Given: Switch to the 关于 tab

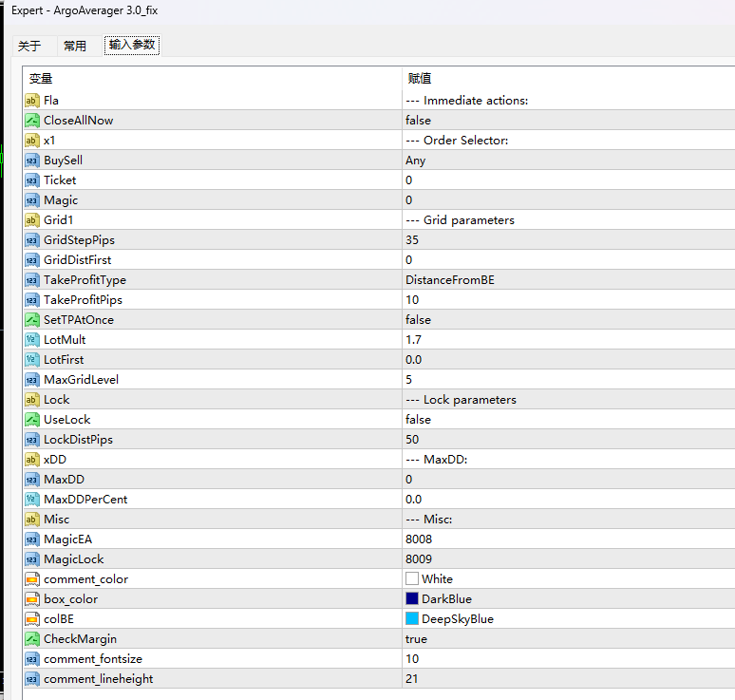Looking at the screenshot, I should 29,46.
